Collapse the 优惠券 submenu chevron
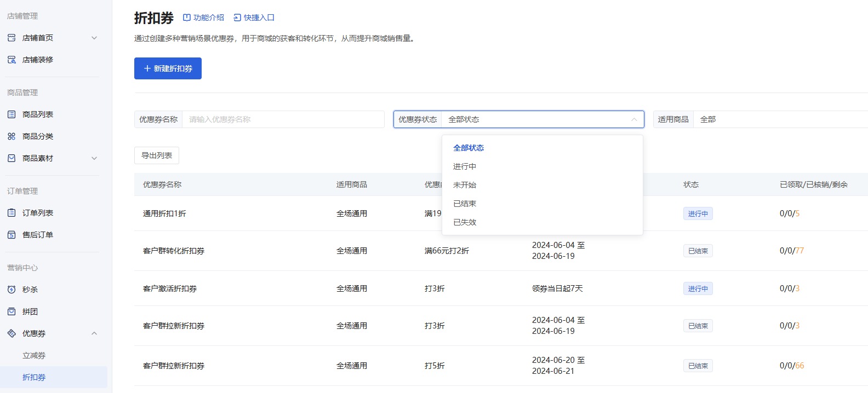The width and height of the screenshot is (868, 393). [94, 333]
